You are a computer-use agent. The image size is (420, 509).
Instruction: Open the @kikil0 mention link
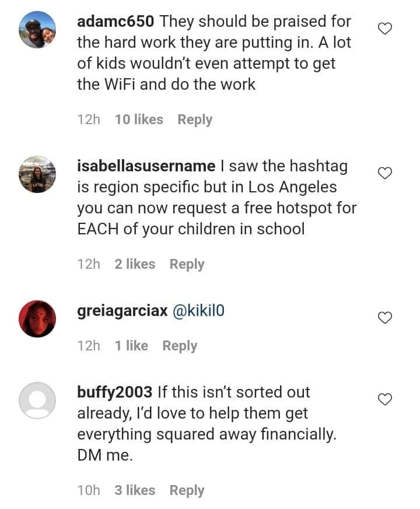[x=198, y=311]
